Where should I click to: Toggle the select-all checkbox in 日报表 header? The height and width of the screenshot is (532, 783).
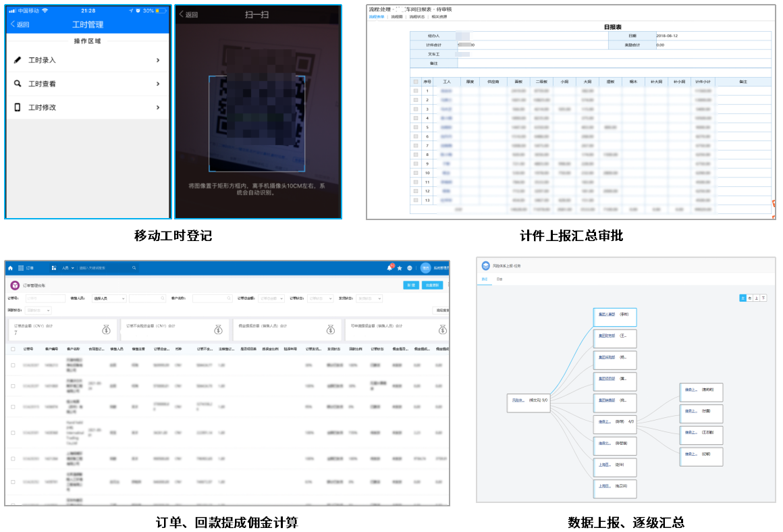click(x=416, y=82)
